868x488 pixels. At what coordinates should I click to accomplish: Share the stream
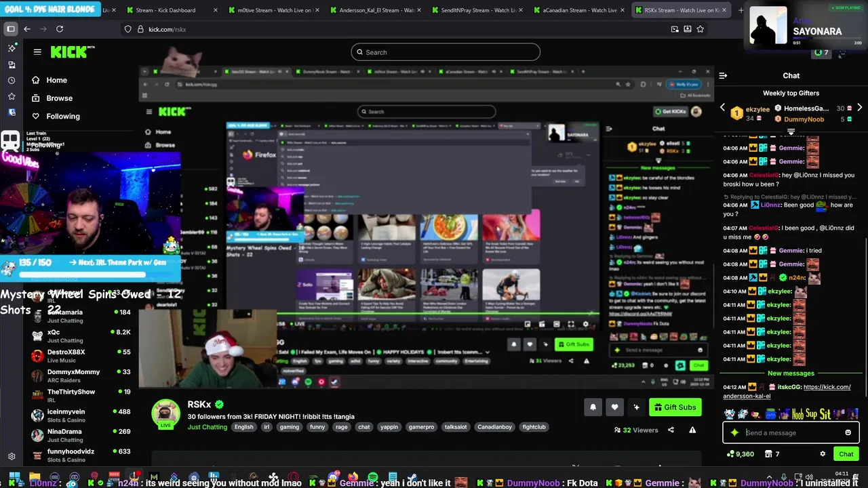pyautogui.click(x=671, y=430)
